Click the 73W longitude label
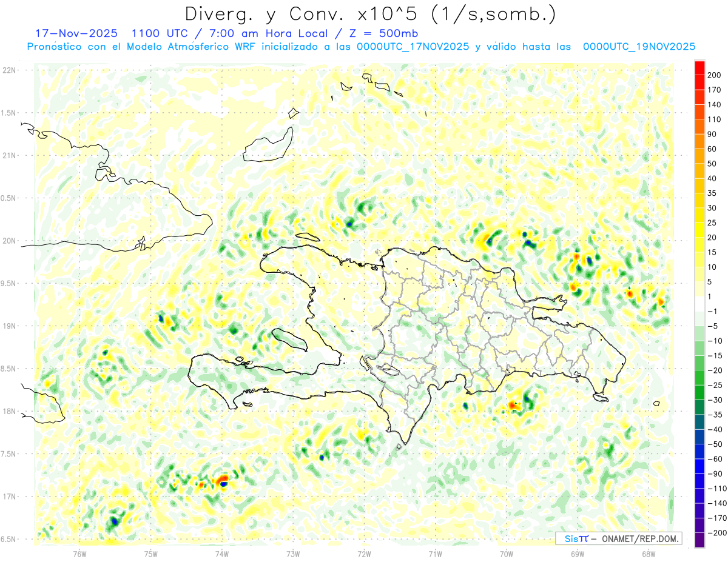The width and height of the screenshot is (728, 562). point(293,554)
